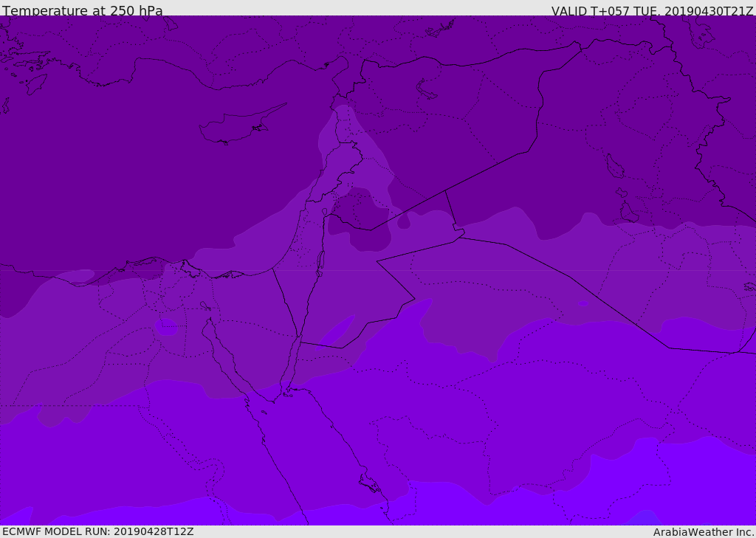The height and width of the screenshot is (538, 756).
Task: Click the 'VALID T+057 TUE. 20190430T21Z' label
Action: pos(653,11)
